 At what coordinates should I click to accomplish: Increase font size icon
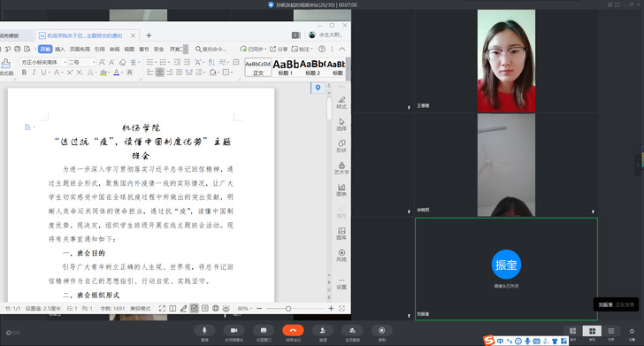pos(102,62)
